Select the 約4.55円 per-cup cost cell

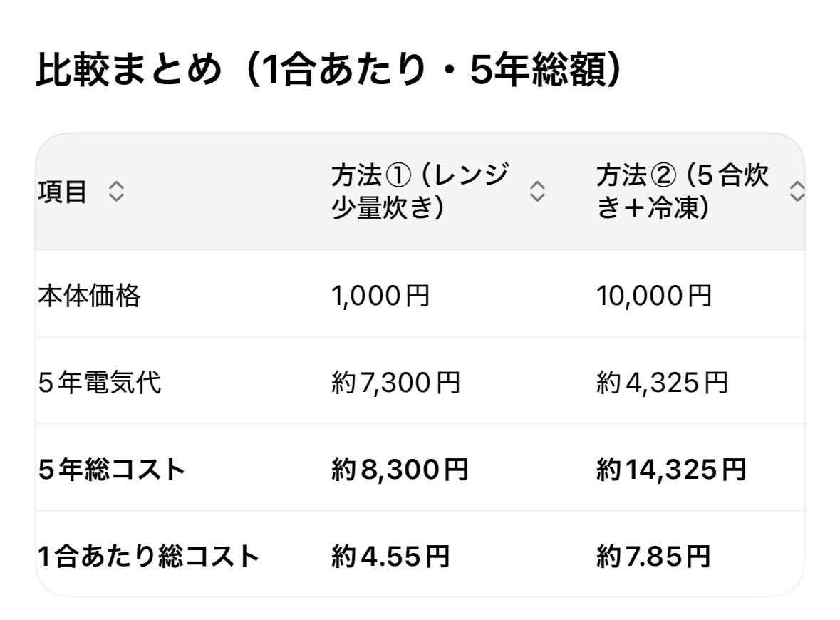[x=390, y=557]
